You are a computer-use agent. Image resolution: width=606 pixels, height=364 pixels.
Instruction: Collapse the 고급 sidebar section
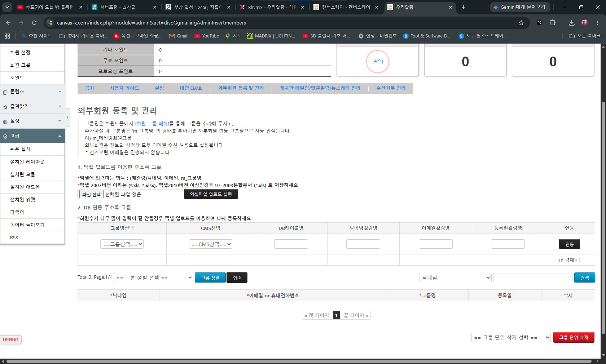(x=32, y=136)
